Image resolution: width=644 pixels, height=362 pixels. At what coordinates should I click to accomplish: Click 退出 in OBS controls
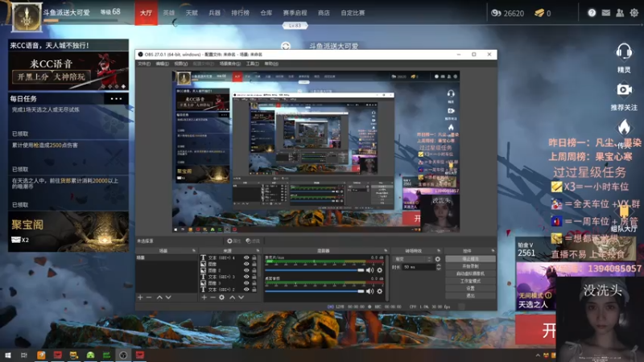(470, 295)
